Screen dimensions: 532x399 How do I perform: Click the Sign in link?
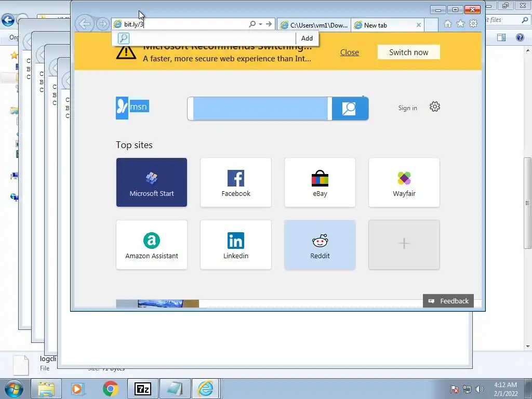[407, 108]
